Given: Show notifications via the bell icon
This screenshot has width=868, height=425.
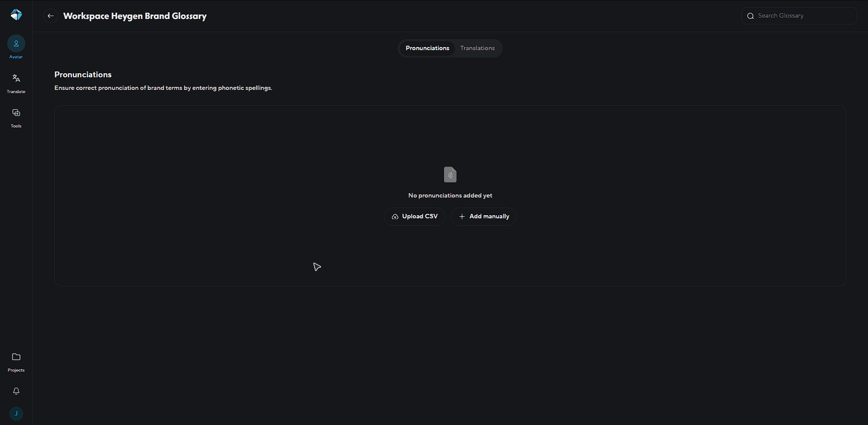Looking at the screenshot, I should pyautogui.click(x=16, y=391).
